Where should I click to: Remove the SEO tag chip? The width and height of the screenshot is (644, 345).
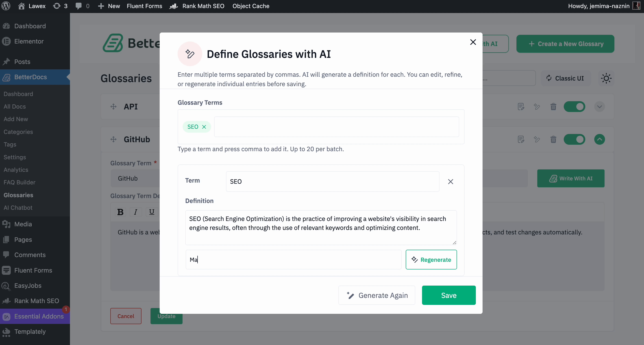204,127
